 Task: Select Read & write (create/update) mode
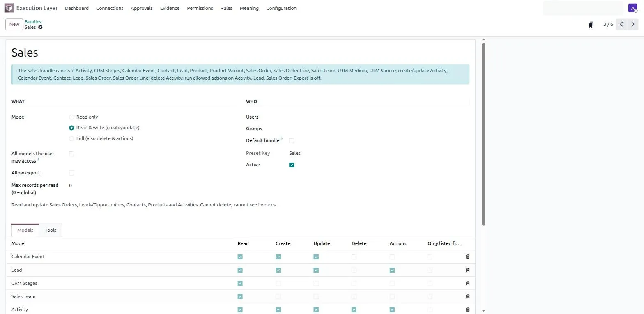tap(71, 128)
